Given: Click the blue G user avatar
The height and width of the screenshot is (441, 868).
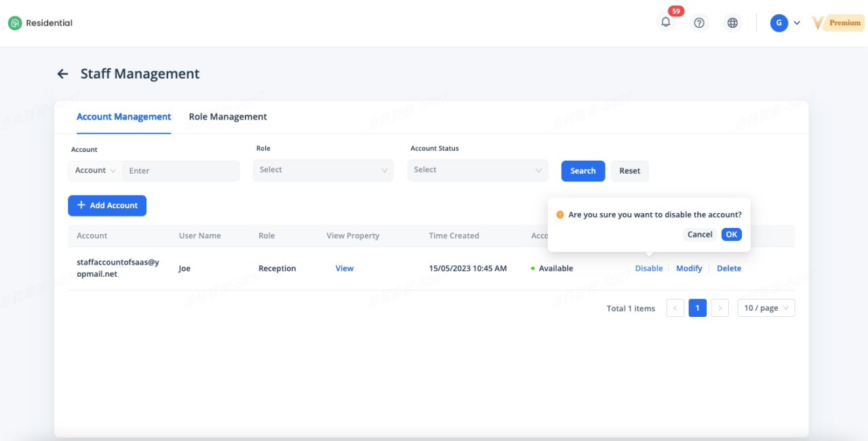Looking at the screenshot, I should pos(778,23).
